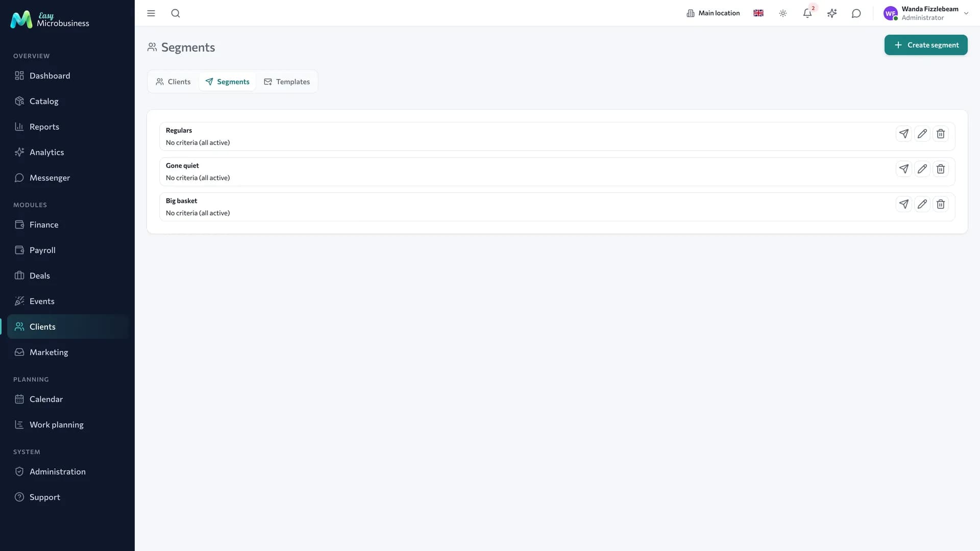This screenshot has width=980, height=551.
Task: Open Administration in sidebar
Action: tap(67, 471)
